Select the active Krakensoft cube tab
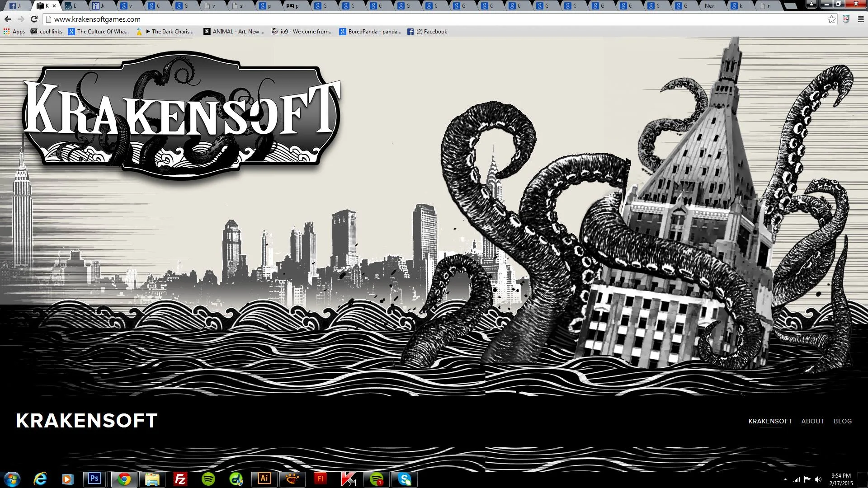Image resolution: width=868 pixels, height=488 pixels. click(44, 6)
